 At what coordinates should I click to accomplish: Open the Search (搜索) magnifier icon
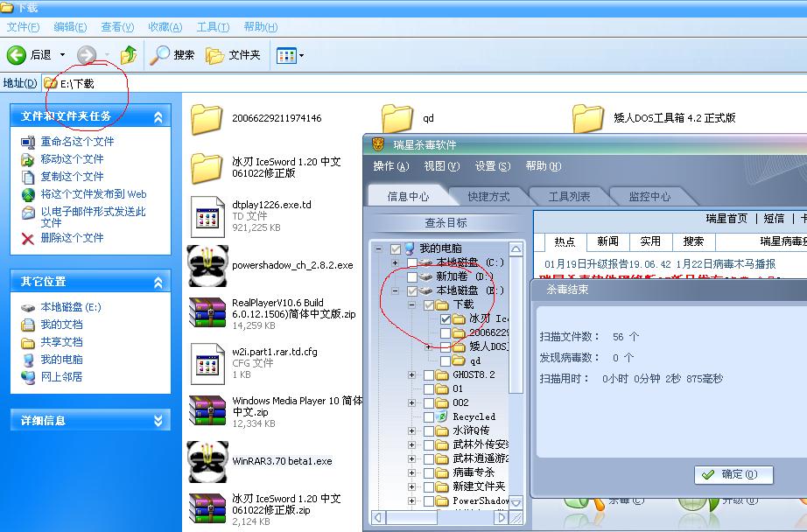coord(159,54)
